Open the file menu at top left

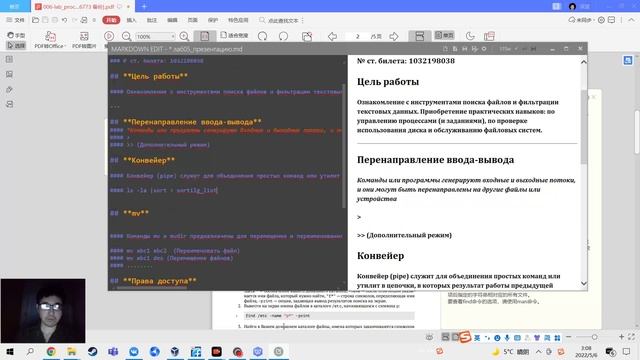pyautogui.click(x=16, y=20)
